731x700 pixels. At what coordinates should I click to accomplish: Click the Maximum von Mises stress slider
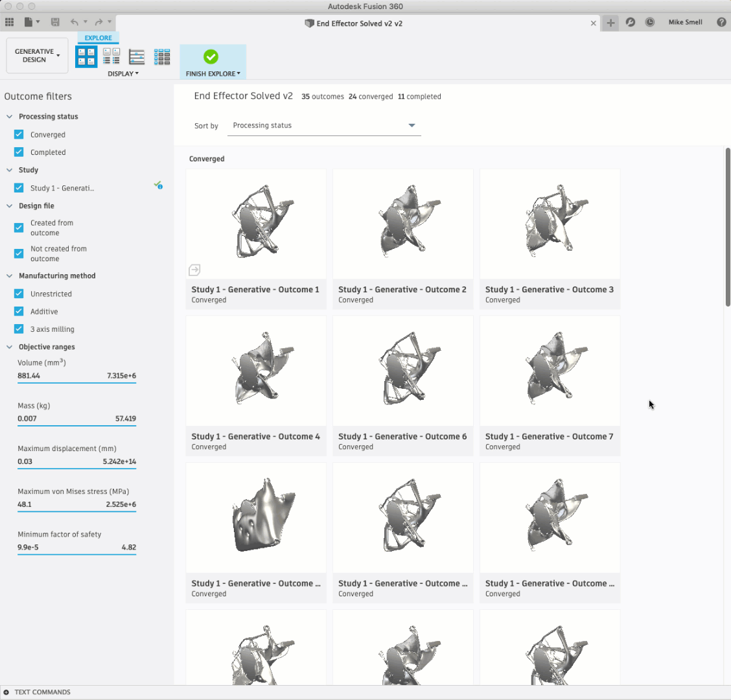click(x=77, y=512)
